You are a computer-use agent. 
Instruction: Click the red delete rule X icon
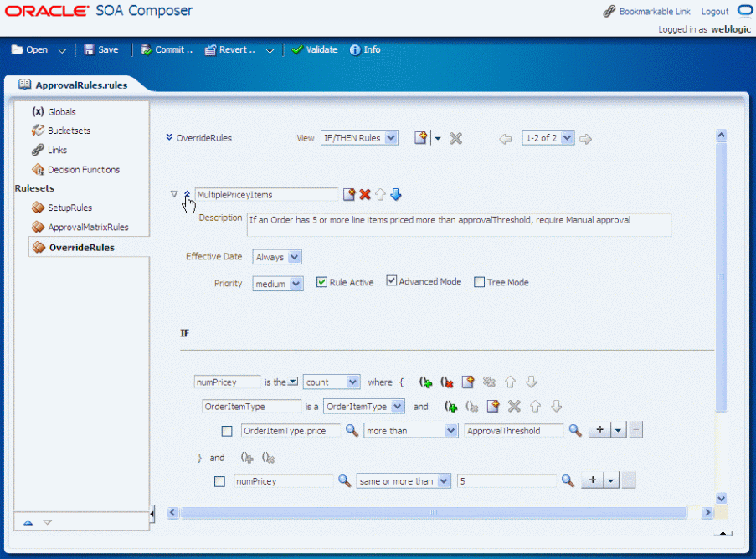(365, 195)
